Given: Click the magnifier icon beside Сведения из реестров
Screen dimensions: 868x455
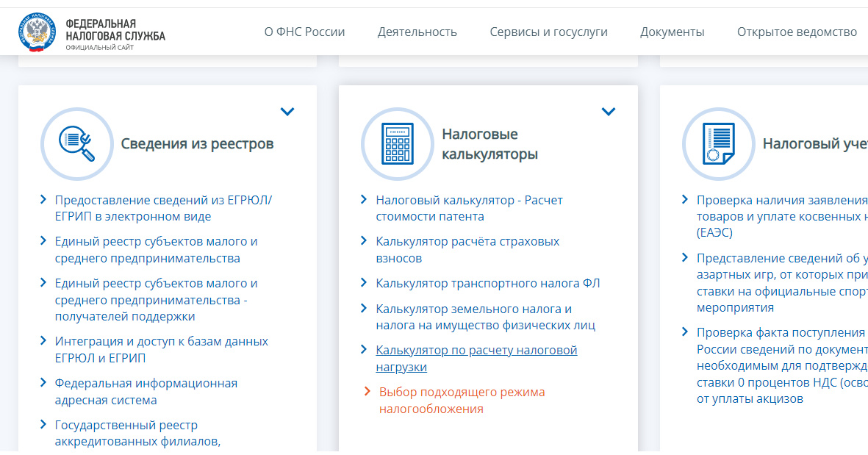Looking at the screenshot, I should 77,144.
